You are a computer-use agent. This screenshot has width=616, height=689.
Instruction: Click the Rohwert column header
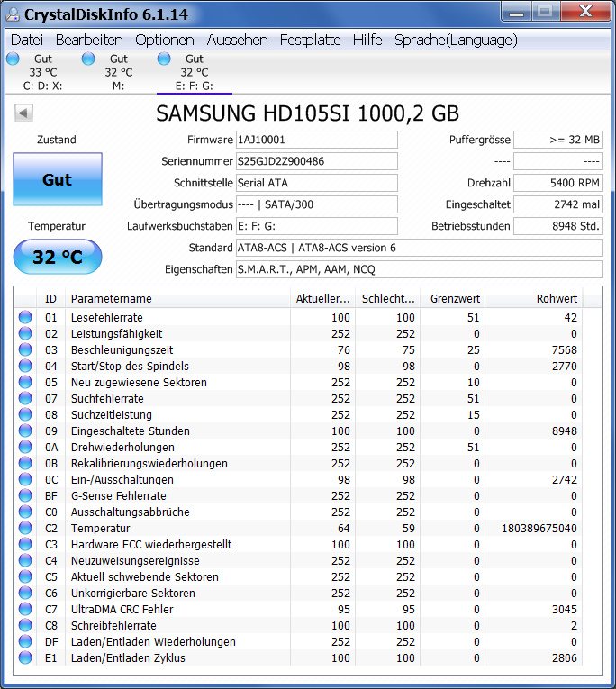534,299
